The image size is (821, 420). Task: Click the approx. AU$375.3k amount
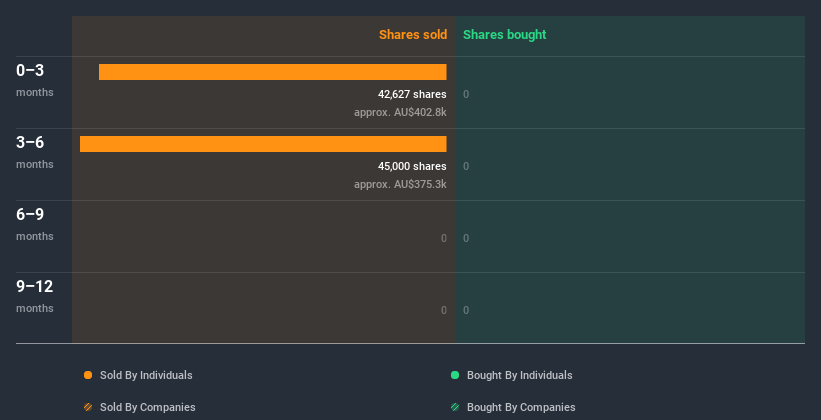pos(400,184)
